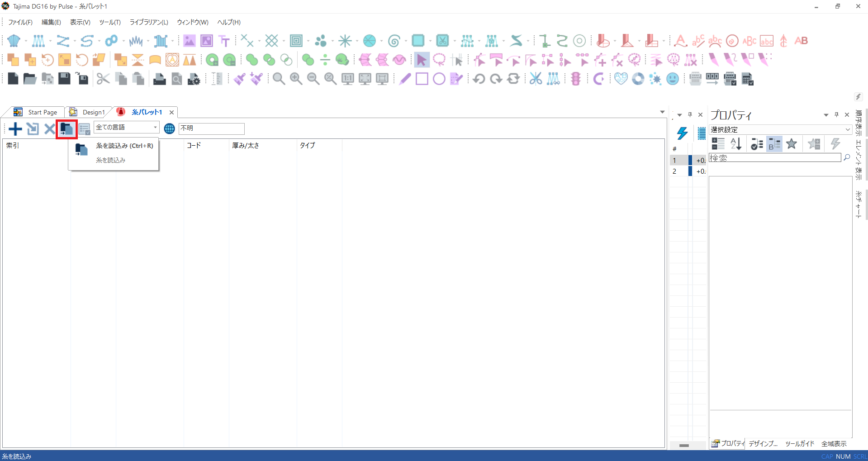Click the globe icon beside 不明 field
Image resolution: width=868 pixels, height=461 pixels.
click(x=169, y=128)
